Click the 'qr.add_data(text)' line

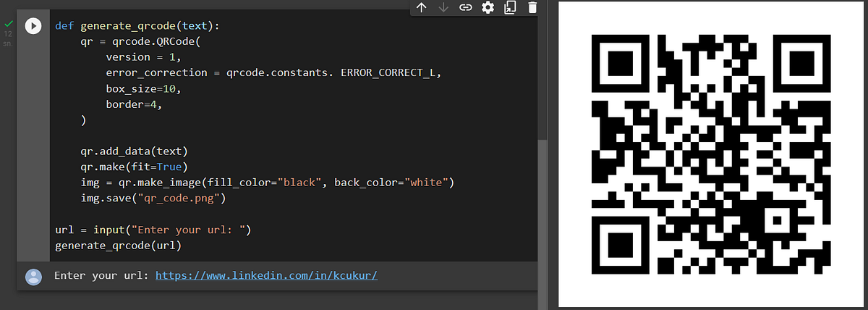pyautogui.click(x=134, y=151)
